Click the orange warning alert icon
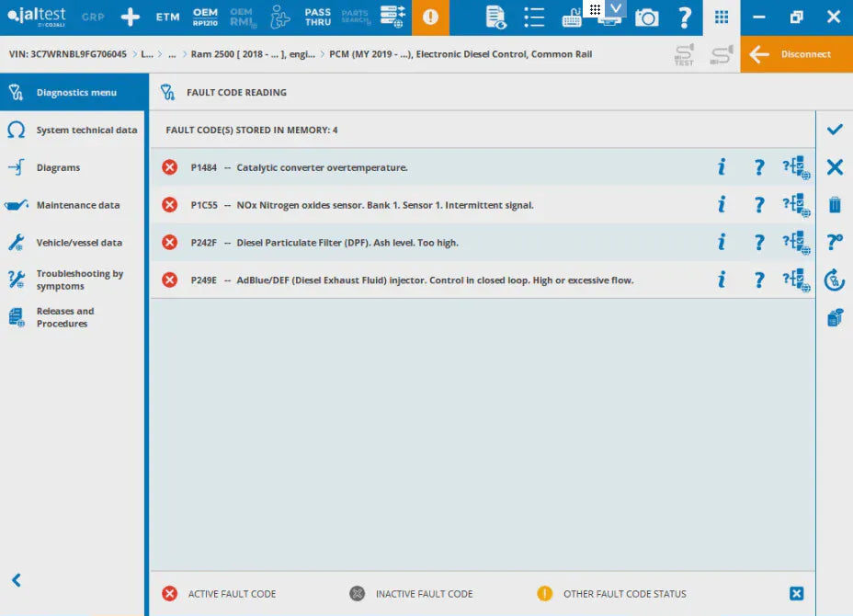Image resolution: width=853 pixels, height=616 pixels. tap(430, 17)
